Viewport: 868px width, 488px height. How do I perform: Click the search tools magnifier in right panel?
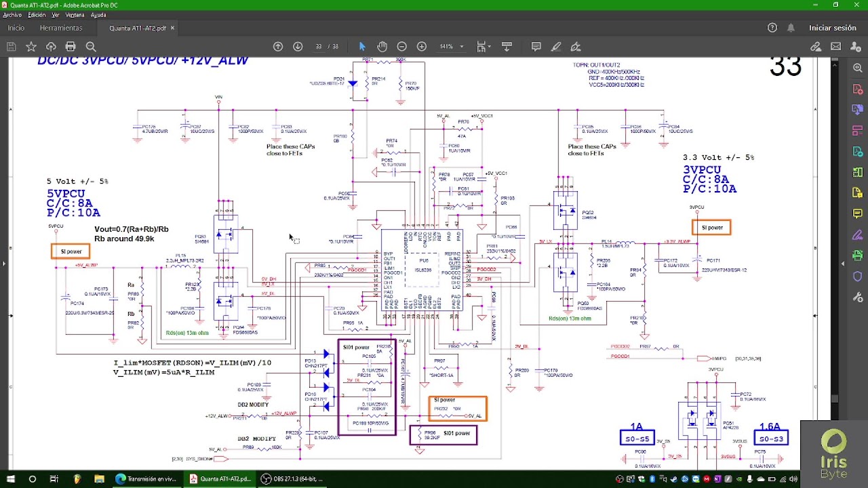[x=857, y=68]
